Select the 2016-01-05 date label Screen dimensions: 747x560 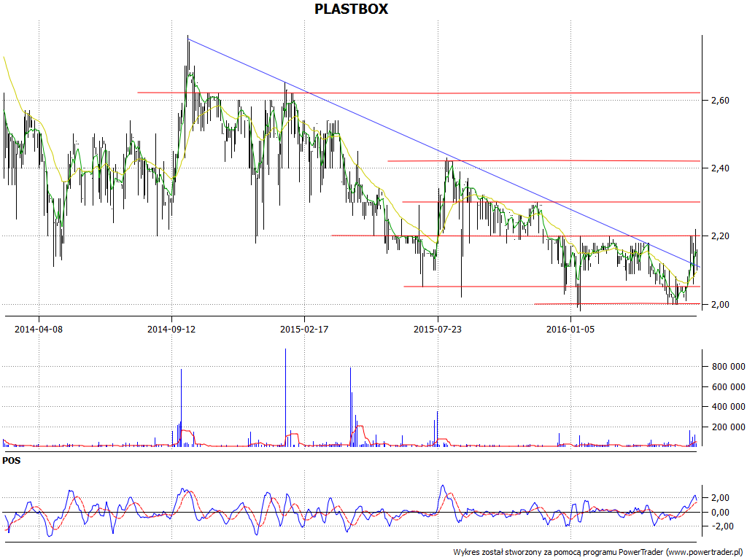[570, 329]
